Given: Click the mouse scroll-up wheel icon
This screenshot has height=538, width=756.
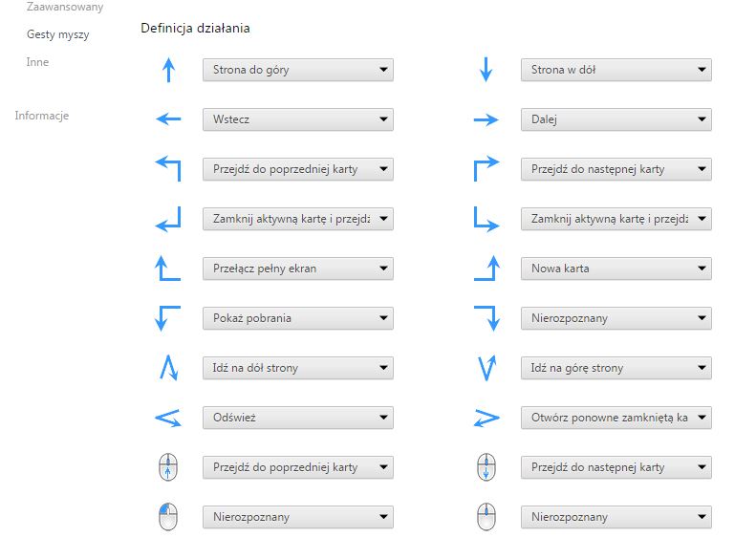Looking at the screenshot, I should 168,467.
